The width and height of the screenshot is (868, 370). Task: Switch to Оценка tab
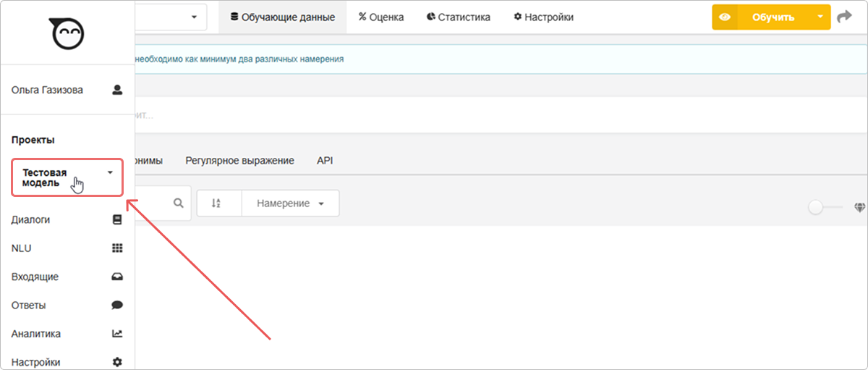(x=381, y=17)
